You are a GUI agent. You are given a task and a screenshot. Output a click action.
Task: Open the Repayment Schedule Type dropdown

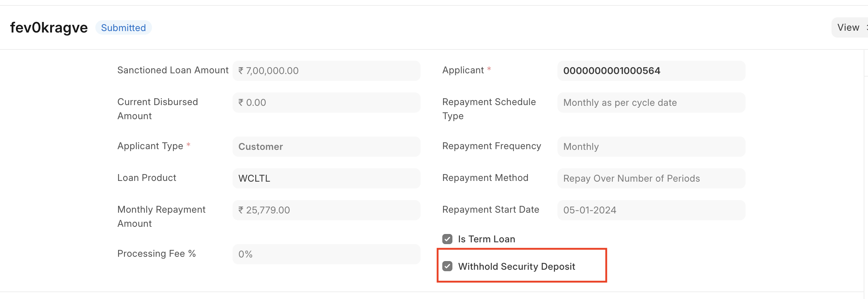click(x=651, y=103)
